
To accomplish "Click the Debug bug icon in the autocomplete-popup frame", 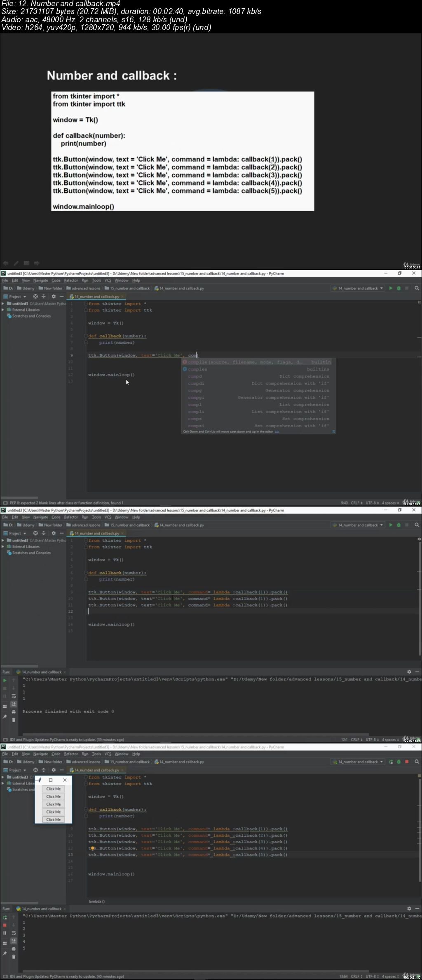I will [399, 288].
